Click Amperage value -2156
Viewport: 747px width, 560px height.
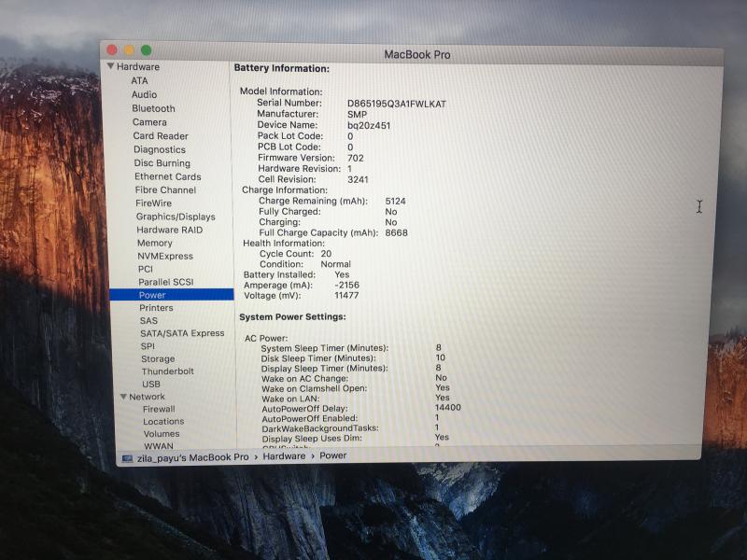click(346, 286)
